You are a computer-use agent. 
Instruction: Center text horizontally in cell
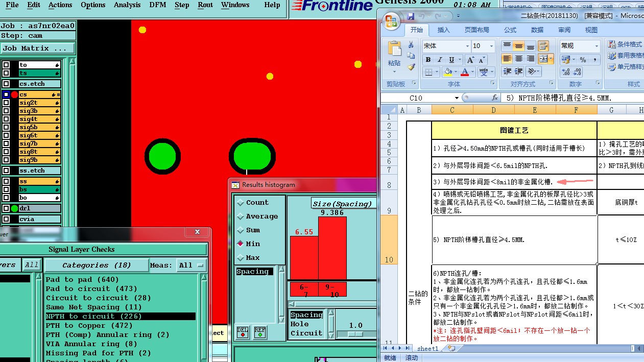tap(518, 59)
